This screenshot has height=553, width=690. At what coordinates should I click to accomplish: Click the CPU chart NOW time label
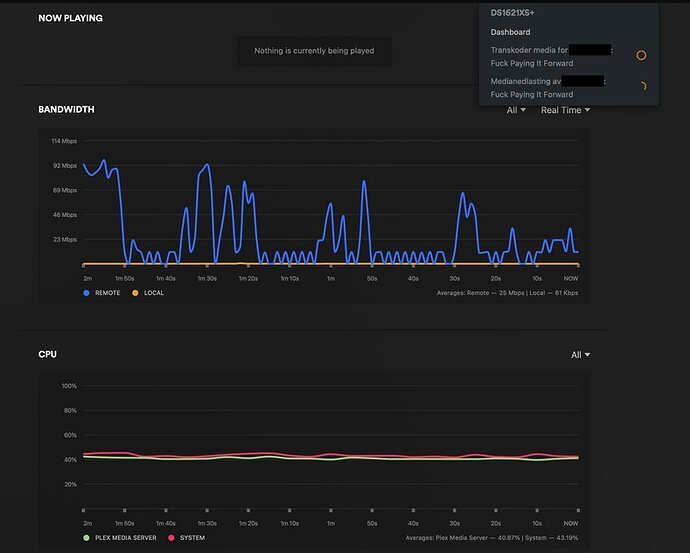point(571,524)
